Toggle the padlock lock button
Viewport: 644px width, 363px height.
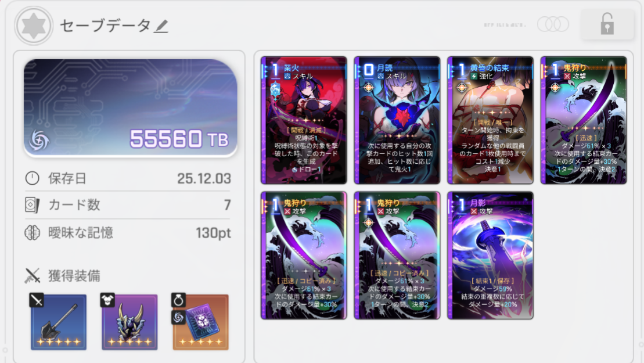point(607,24)
